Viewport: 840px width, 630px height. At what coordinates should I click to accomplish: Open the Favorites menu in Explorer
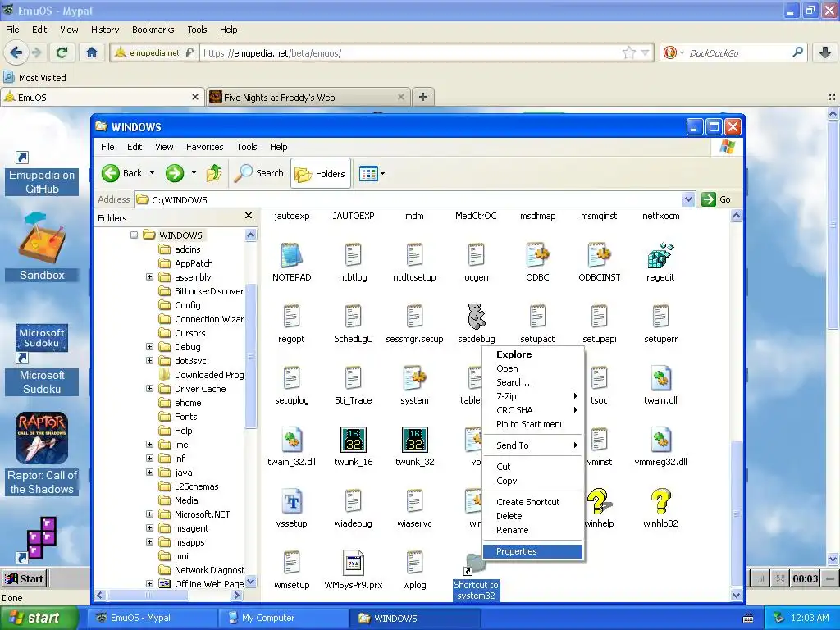204,147
